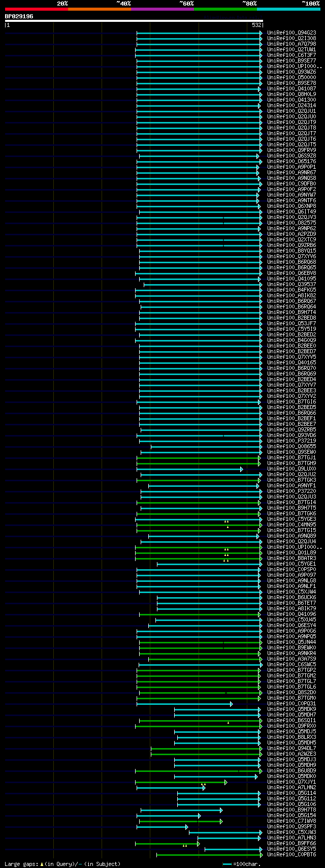Click the cyan alignment bar for UniRef100_Q6ESY5
Image resolution: width=325 pixels, height=868 pixels.
click(x=234, y=849)
